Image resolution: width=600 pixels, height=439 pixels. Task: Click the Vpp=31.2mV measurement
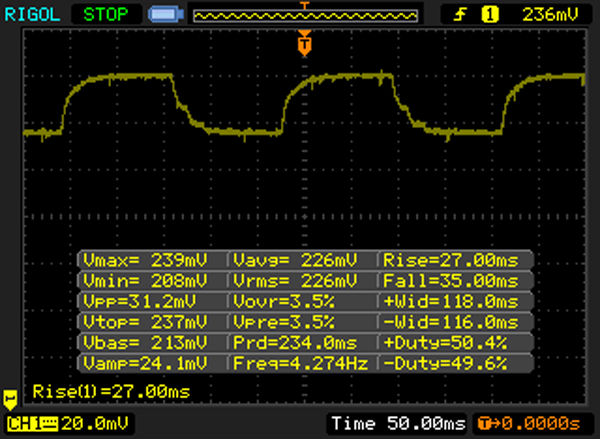coord(140,302)
